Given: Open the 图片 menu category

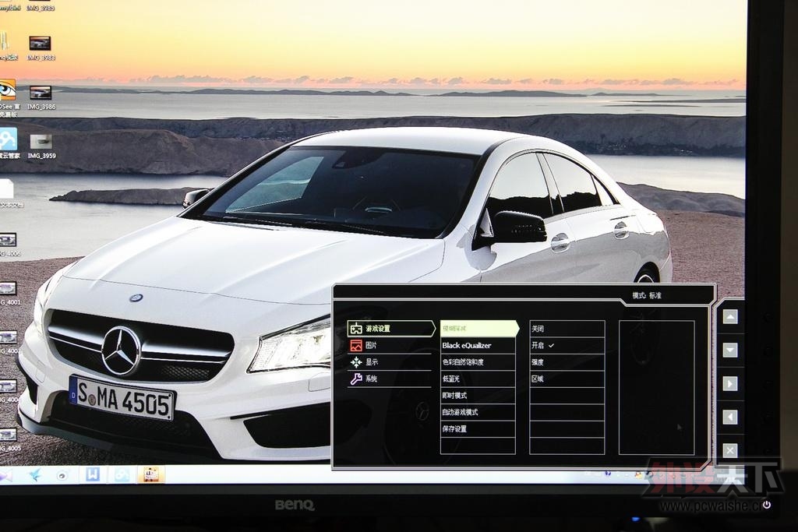Looking at the screenshot, I should [390, 345].
